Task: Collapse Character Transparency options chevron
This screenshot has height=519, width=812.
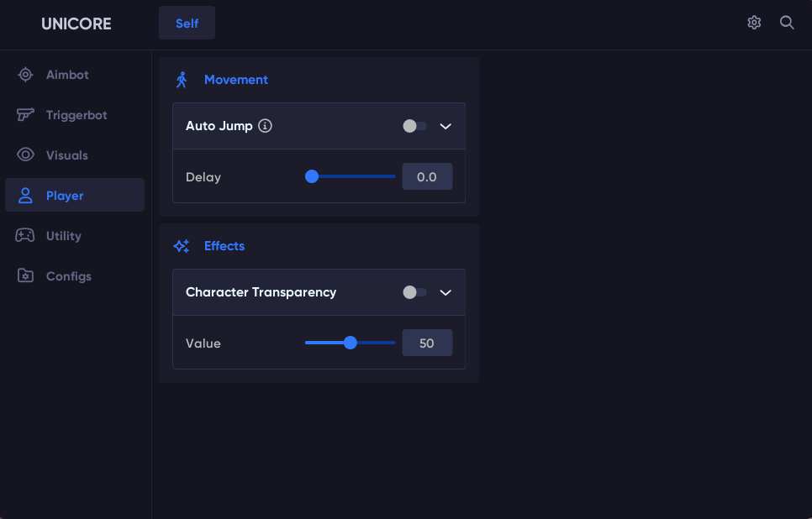Action: (x=446, y=292)
